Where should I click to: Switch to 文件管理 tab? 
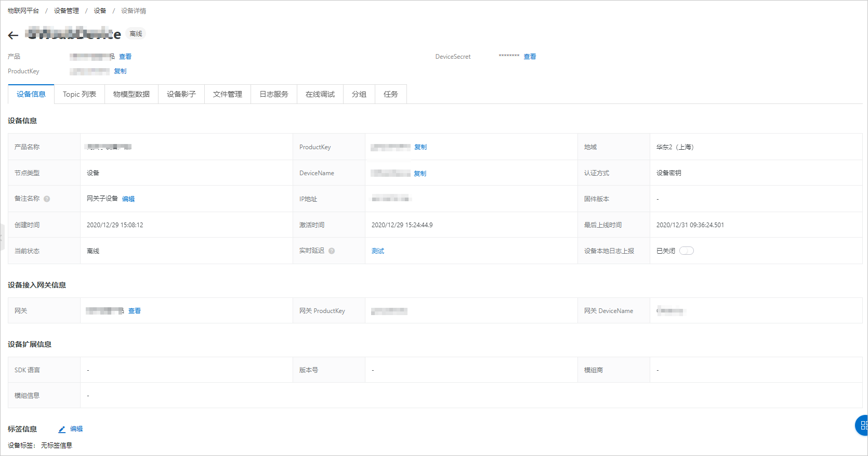pos(228,94)
